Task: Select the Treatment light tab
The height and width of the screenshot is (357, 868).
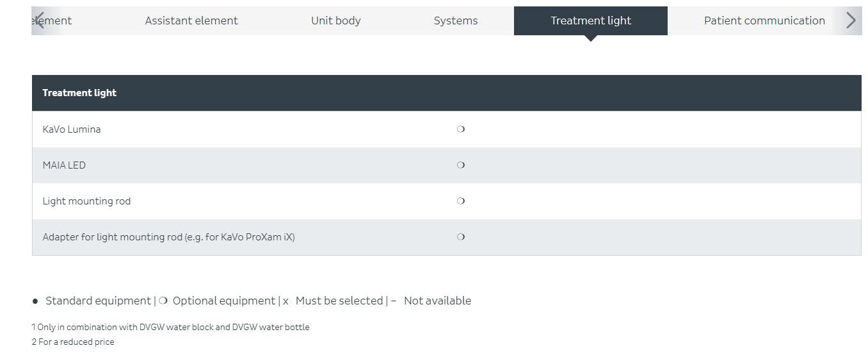Action: 591,21
